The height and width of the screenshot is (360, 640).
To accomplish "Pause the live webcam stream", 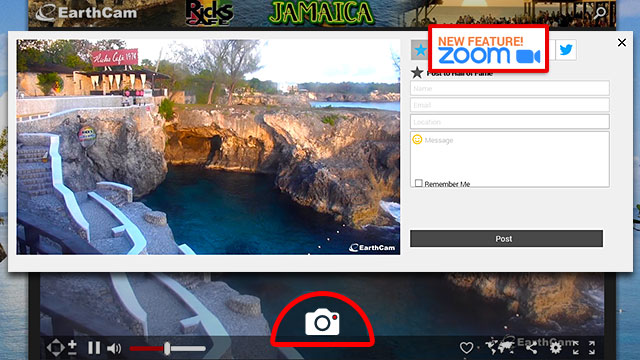I will point(94,348).
